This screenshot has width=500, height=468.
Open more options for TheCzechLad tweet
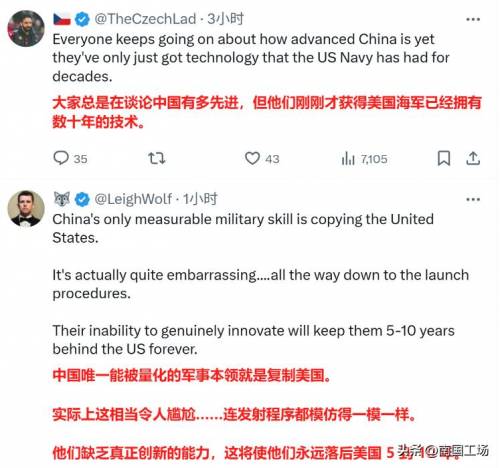click(473, 19)
